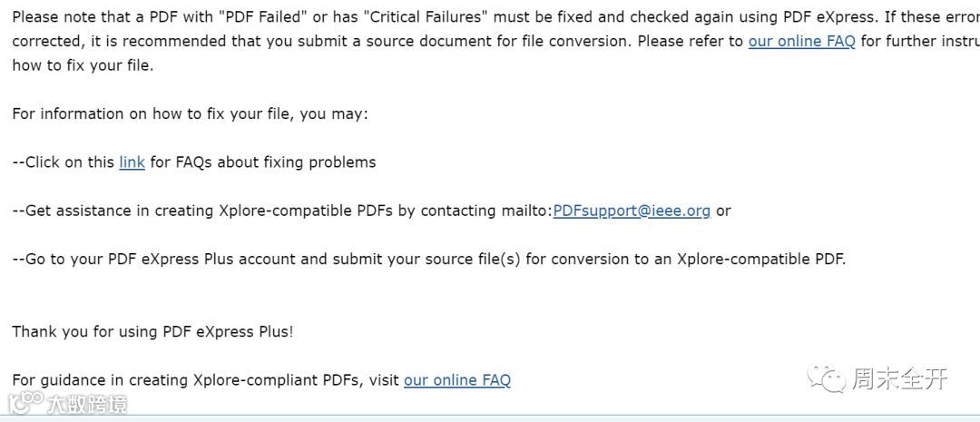
Task: Click 'for FAQs about fixing problems' text
Action: click(x=262, y=162)
